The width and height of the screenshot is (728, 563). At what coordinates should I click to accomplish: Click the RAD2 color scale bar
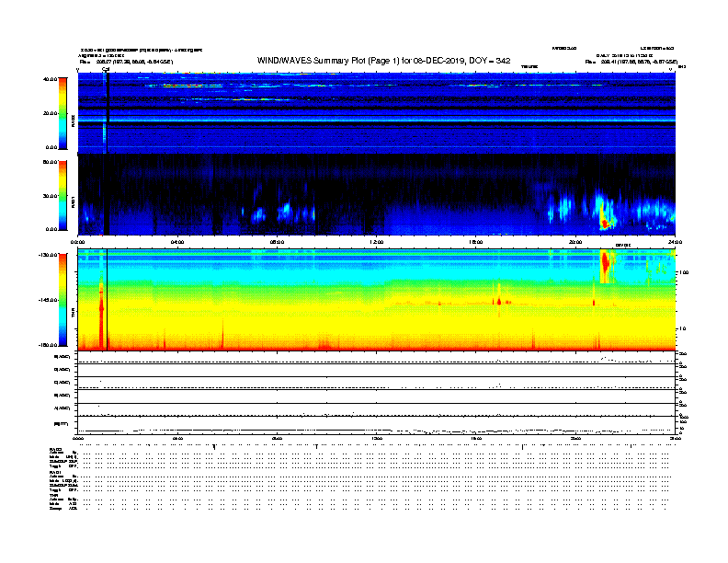63,113
